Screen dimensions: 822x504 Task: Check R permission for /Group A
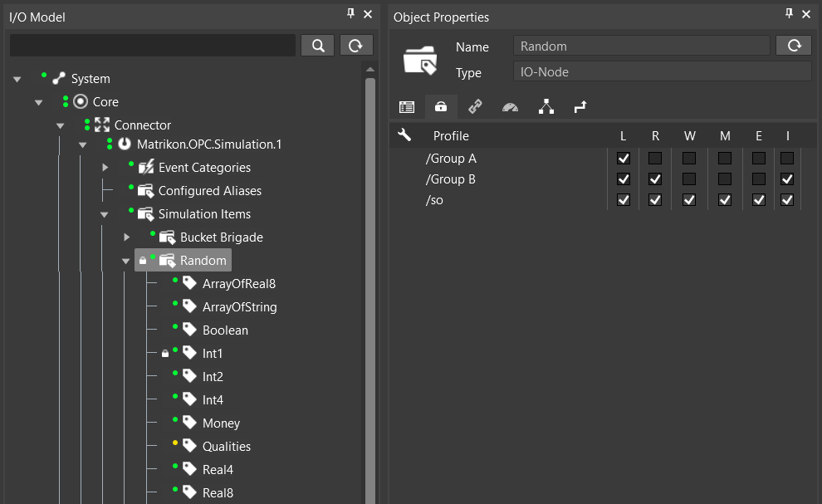coord(655,158)
